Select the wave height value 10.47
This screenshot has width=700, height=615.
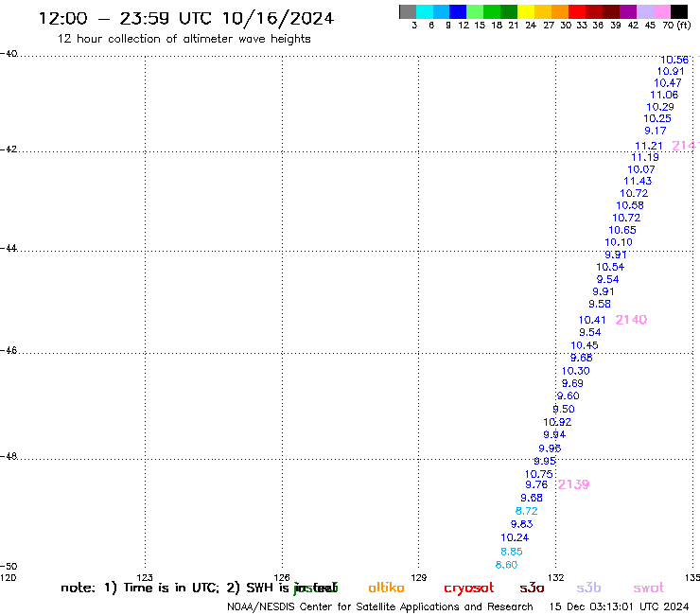[x=668, y=83]
